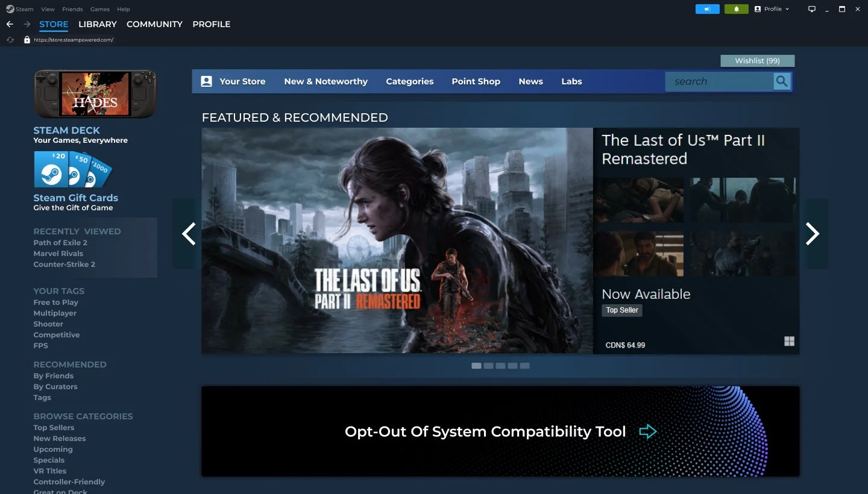The width and height of the screenshot is (868, 494).
Task: Switch to the LIBRARY tab
Action: (98, 24)
